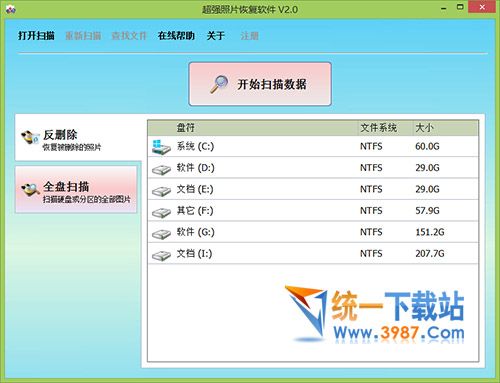Click the I: drive disk icon
This screenshot has width=500, height=383.
161,255
